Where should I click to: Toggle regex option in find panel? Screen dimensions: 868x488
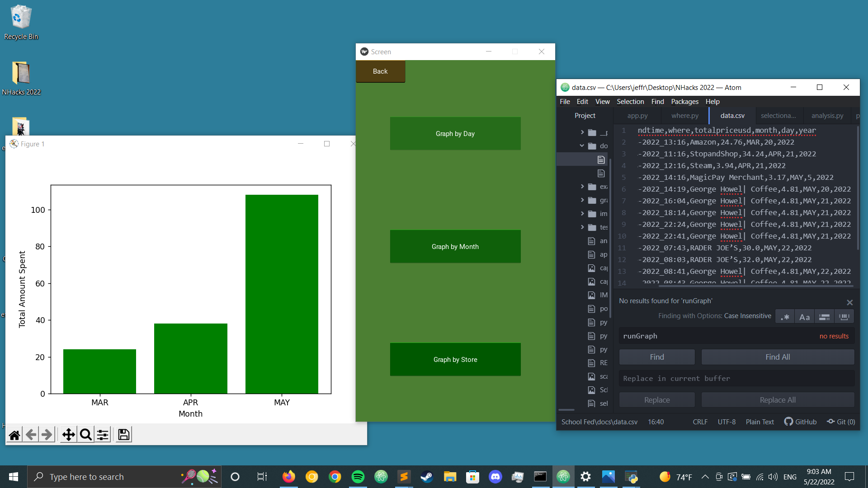(x=785, y=317)
